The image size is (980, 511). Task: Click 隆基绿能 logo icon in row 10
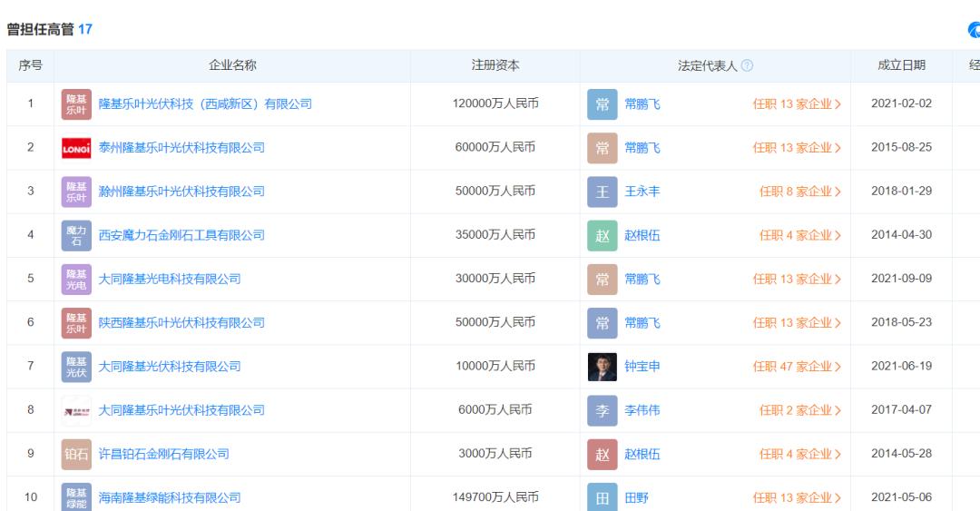76,497
